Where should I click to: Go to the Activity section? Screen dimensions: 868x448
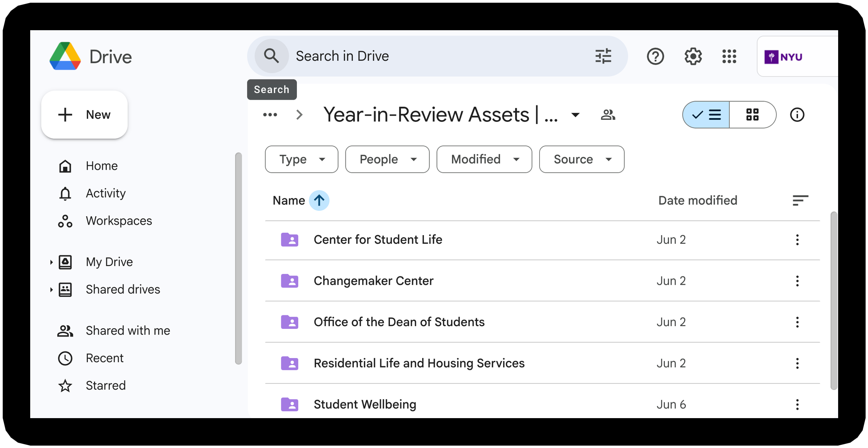coord(106,193)
